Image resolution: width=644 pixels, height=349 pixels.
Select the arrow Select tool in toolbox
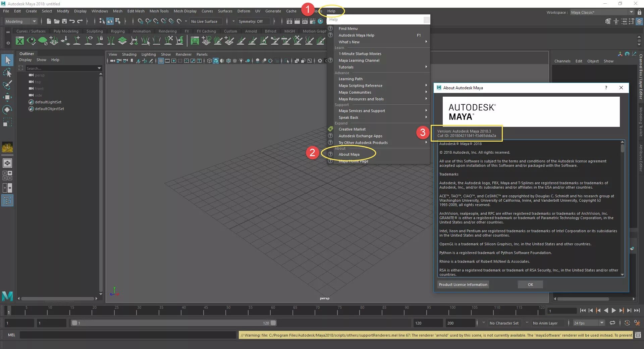7,60
